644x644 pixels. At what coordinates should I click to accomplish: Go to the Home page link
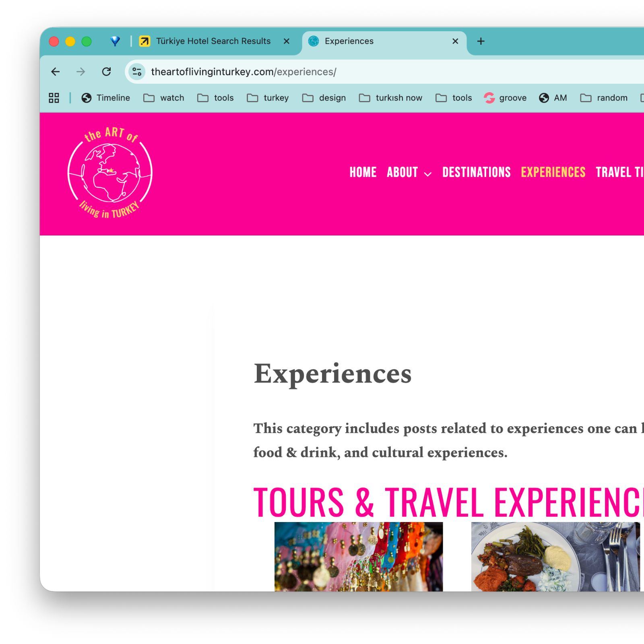click(x=363, y=172)
